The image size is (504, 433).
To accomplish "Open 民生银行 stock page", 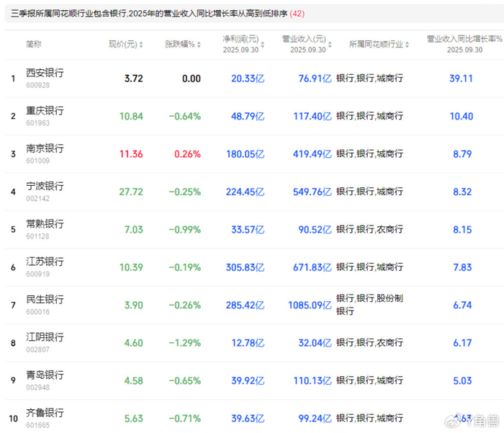I will click(45, 300).
